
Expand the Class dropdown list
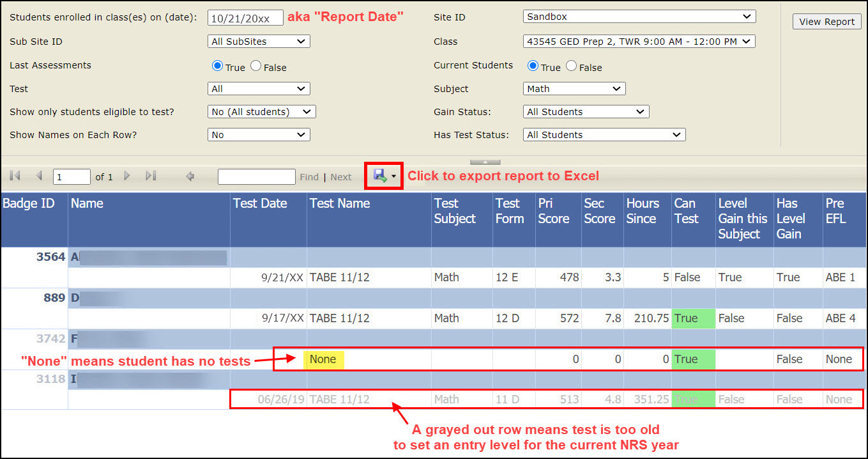pyautogui.click(x=639, y=42)
